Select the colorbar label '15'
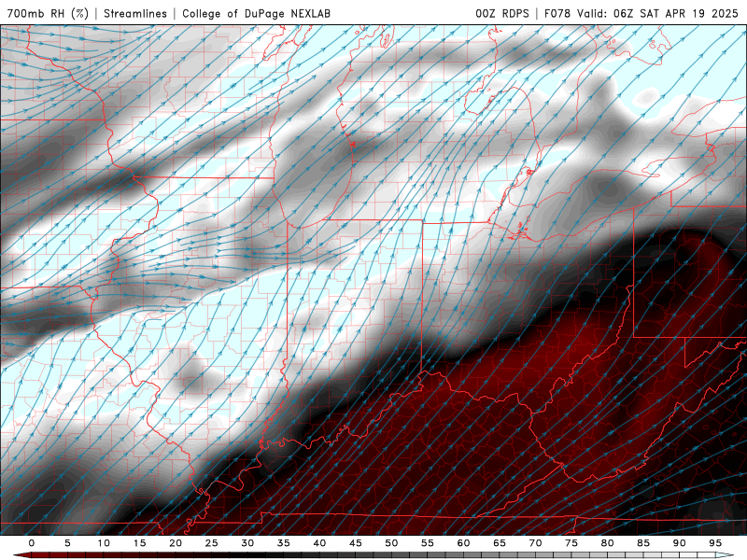This screenshot has width=747, height=560. pos(139,543)
